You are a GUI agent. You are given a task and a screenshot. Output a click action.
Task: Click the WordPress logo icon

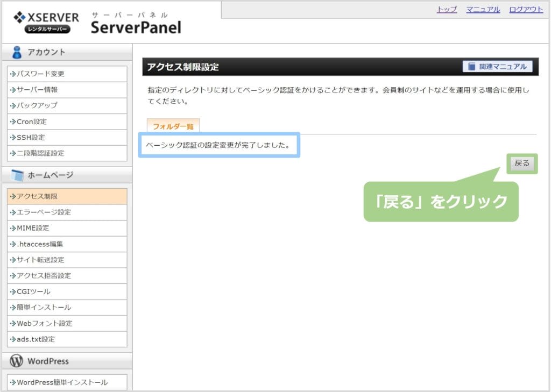pyautogui.click(x=17, y=361)
